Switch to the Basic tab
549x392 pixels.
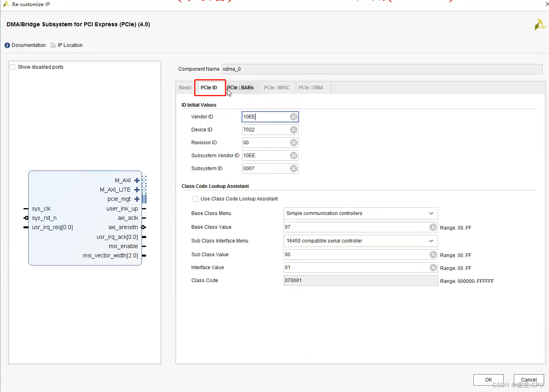pyautogui.click(x=185, y=88)
